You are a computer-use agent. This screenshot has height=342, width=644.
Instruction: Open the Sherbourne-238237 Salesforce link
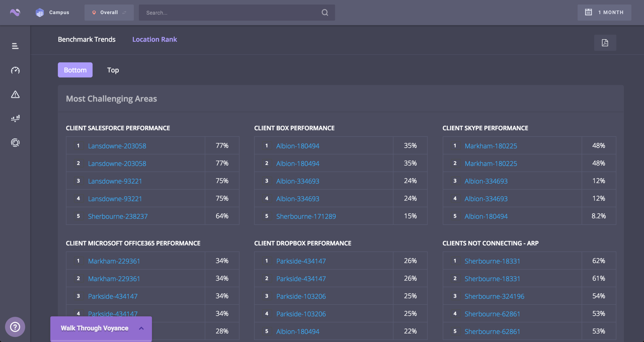coord(118,216)
